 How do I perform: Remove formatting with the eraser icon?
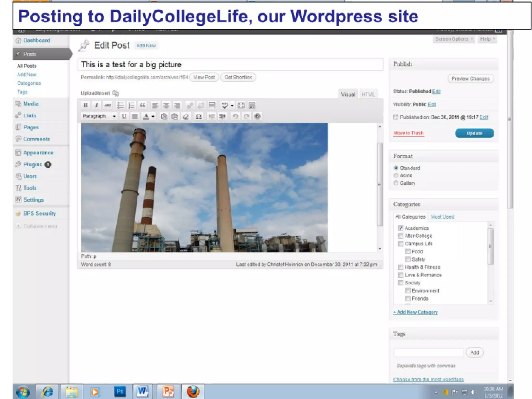click(186, 116)
